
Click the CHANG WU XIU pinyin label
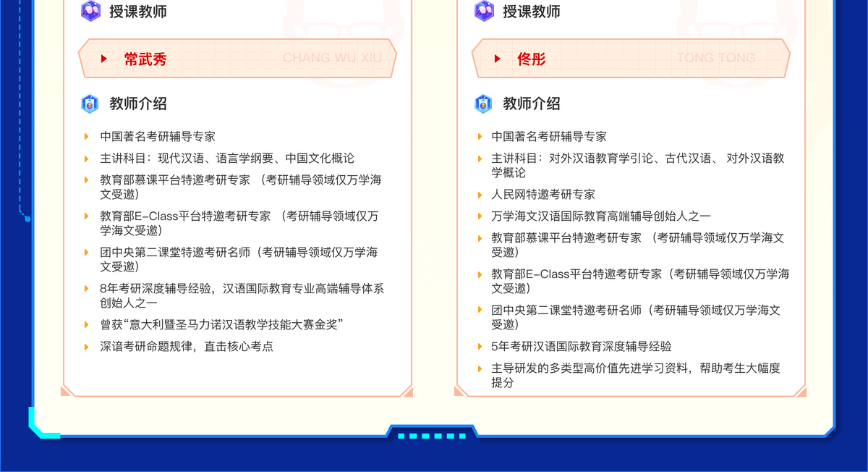point(331,58)
